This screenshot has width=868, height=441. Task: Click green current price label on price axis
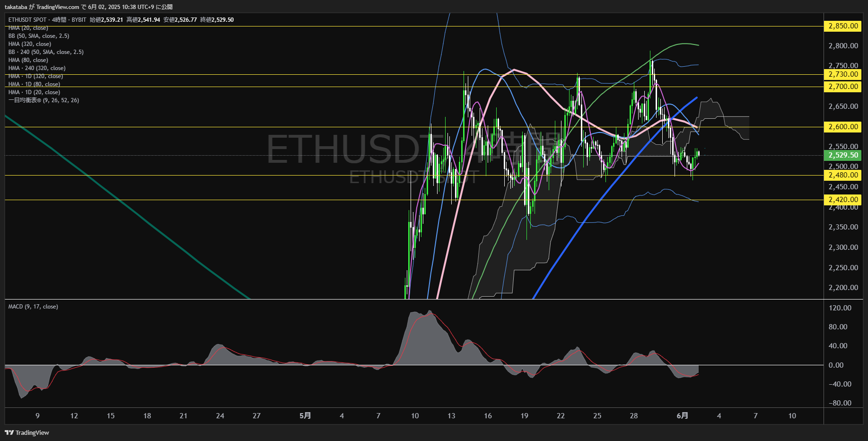(x=843, y=155)
